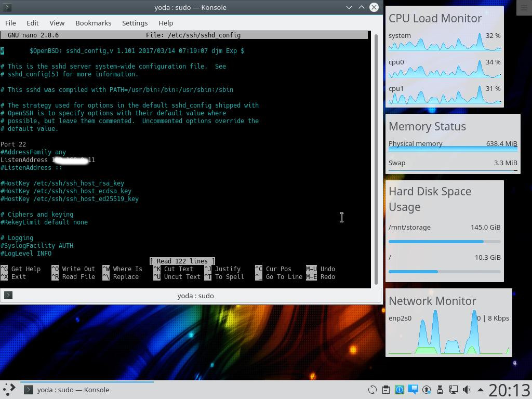Click the /mnt/storage disk usage bar

coord(444,241)
